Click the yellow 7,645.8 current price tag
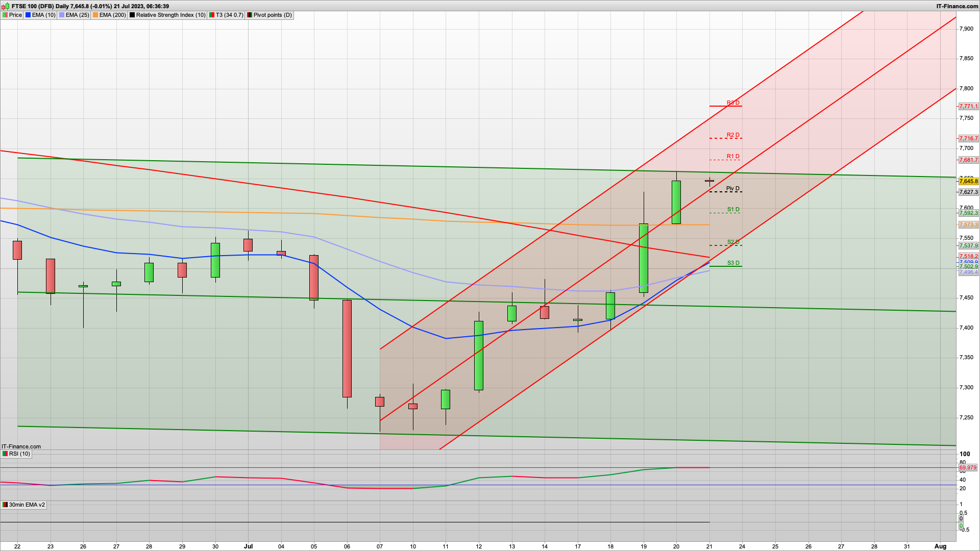980x551 pixels. point(968,181)
